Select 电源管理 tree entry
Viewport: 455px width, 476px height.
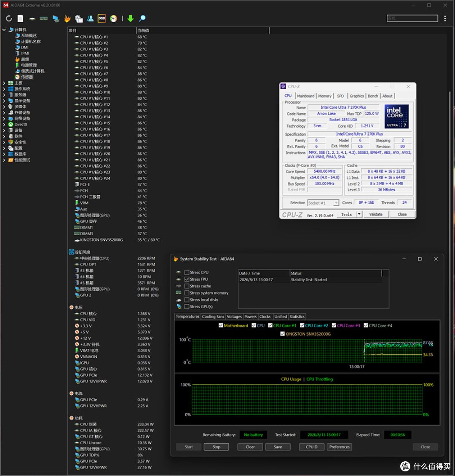[29, 65]
